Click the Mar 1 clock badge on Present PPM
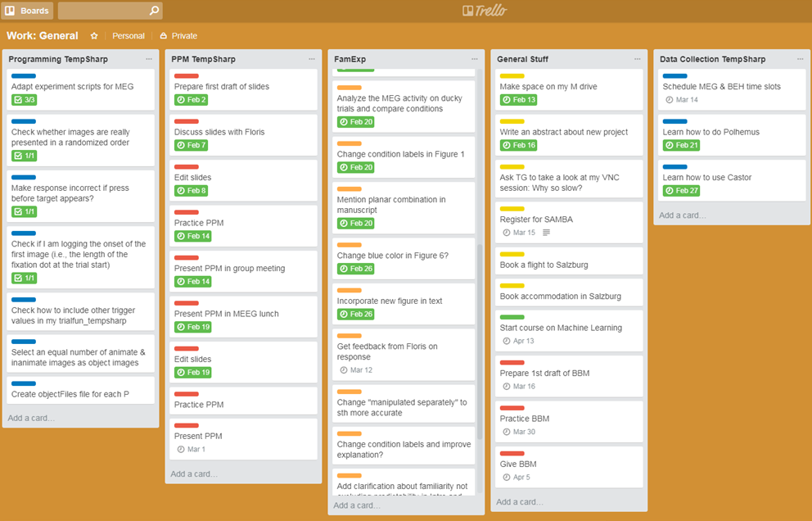The image size is (812, 521). 192,450
